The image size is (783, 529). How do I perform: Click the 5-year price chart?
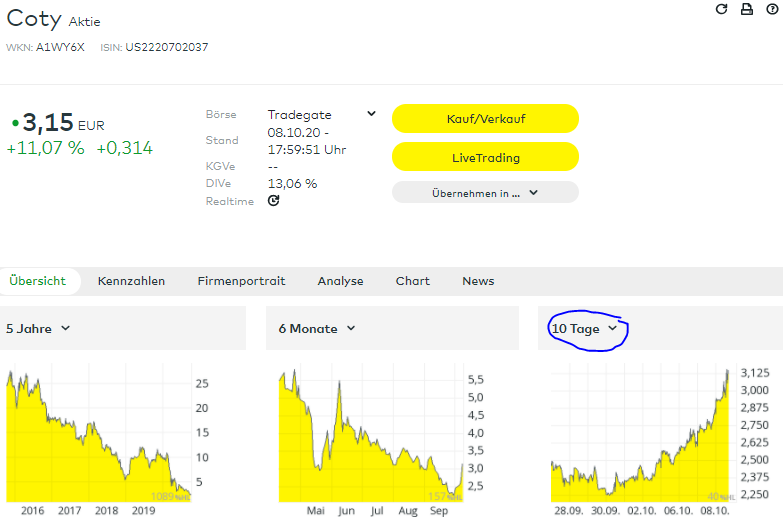tap(97, 435)
